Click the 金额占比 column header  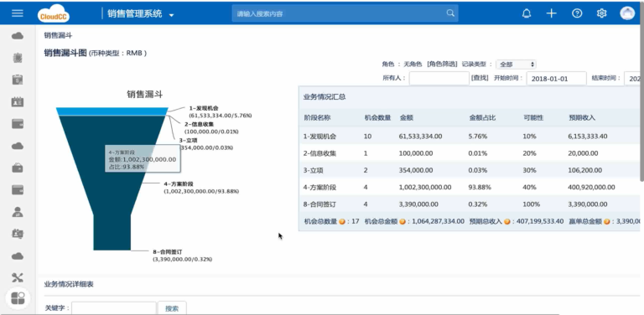pos(482,118)
